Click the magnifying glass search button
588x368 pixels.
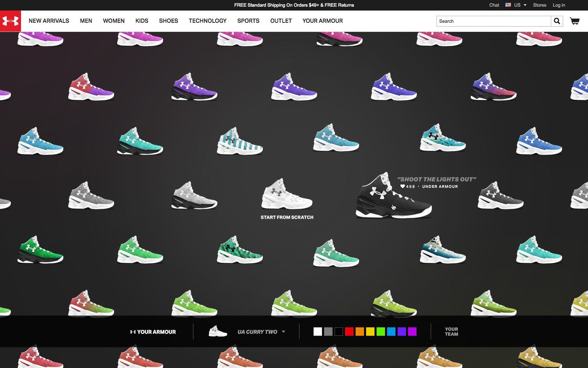click(557, 21)
